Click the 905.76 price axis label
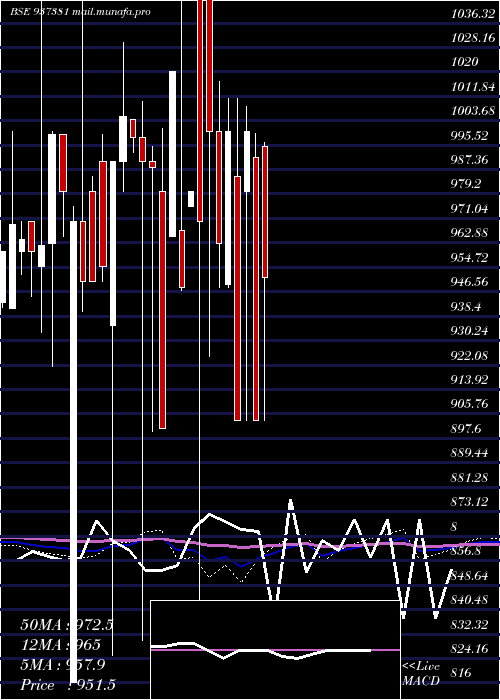 click(x=469, y=404)
